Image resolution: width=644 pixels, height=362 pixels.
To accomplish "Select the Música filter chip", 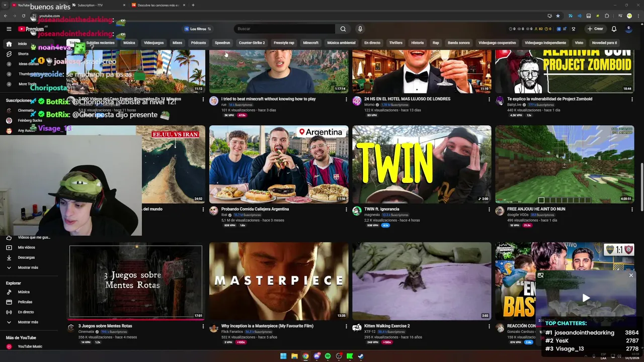I will click(129, 43).
